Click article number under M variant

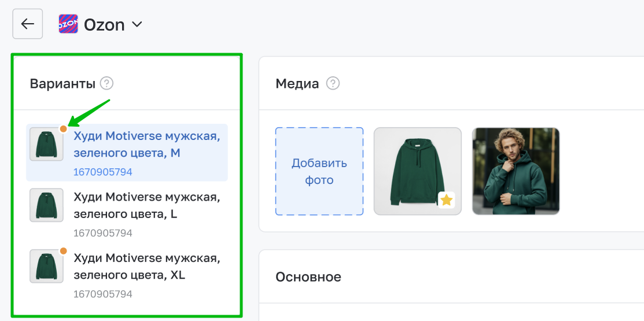click(103, 172)
